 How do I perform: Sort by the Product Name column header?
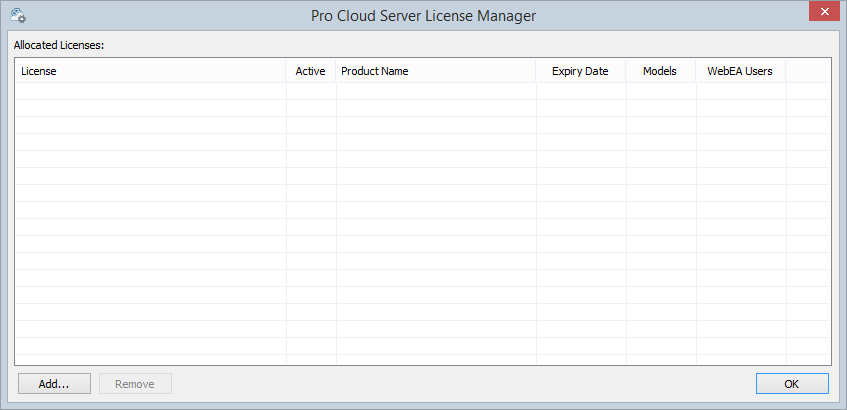click(x=435, y=71)
